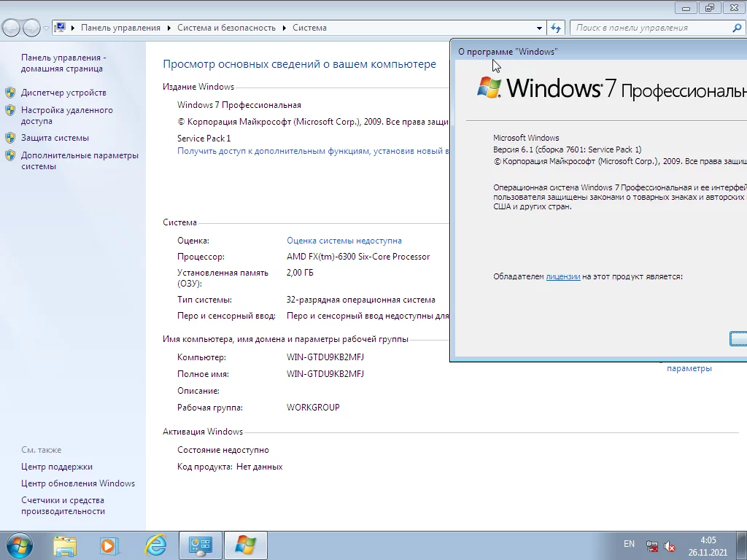
Task: Click 'Оценка системы недоступна' link
Action: (344, 241)
